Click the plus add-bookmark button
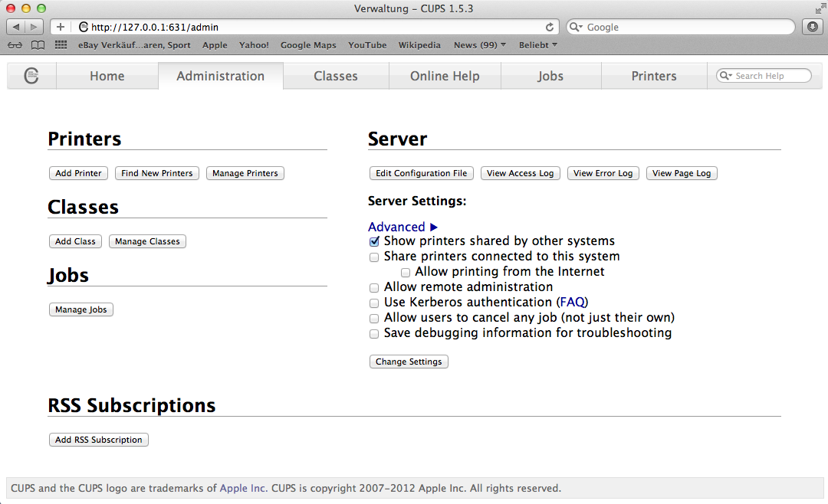 tap(61, 27)
